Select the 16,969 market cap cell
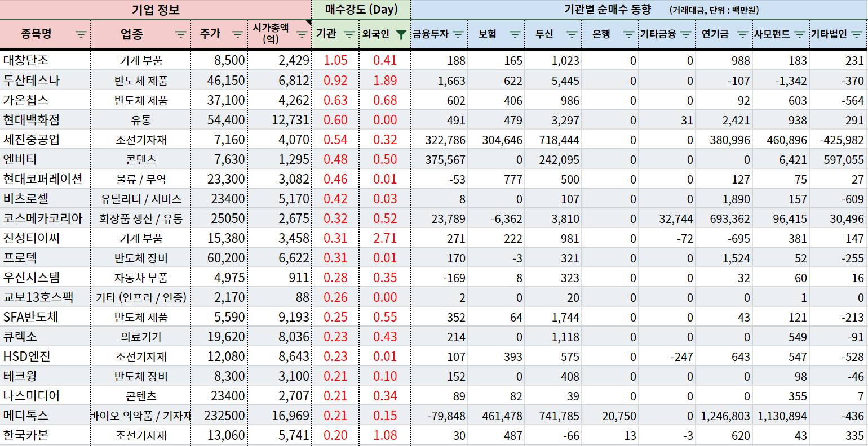Viewport: 868px width, 446px height. [280, 415]
